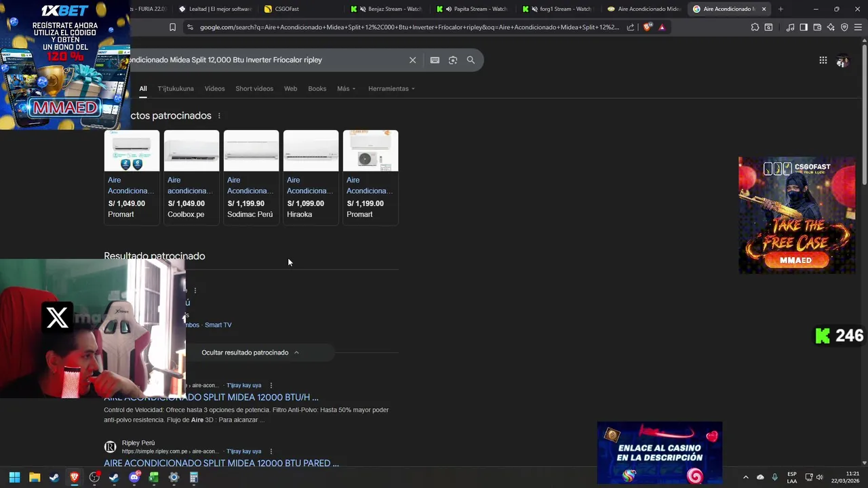View site information icon in address bar
Screen dimensions: 868x488
pyautogui.click(x=190, y=27)
